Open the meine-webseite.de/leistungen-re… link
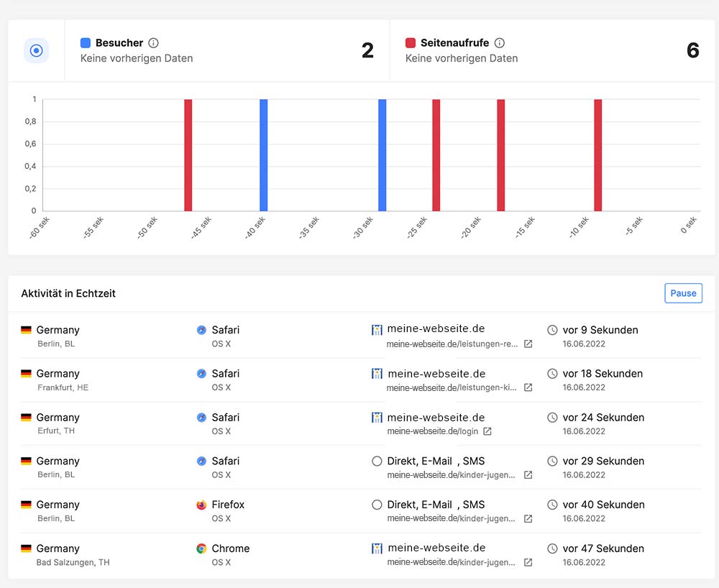The image size is (719, 588). 452,344
